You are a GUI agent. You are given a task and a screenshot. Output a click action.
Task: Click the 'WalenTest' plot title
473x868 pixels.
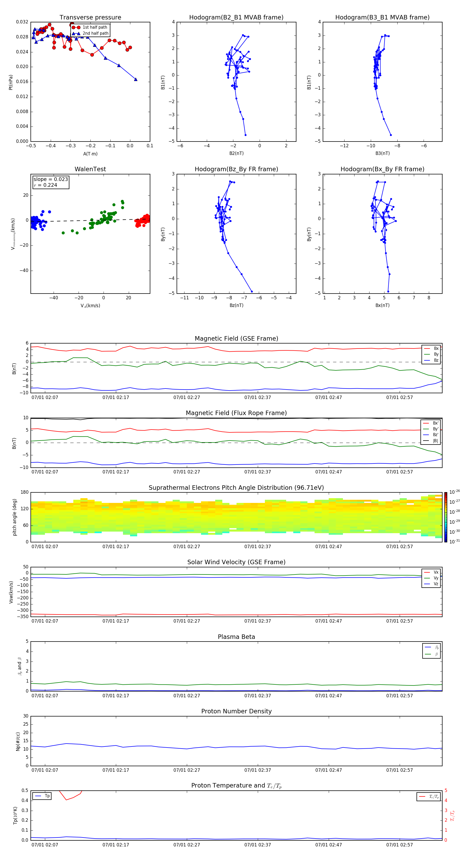[x=90, y=169]
